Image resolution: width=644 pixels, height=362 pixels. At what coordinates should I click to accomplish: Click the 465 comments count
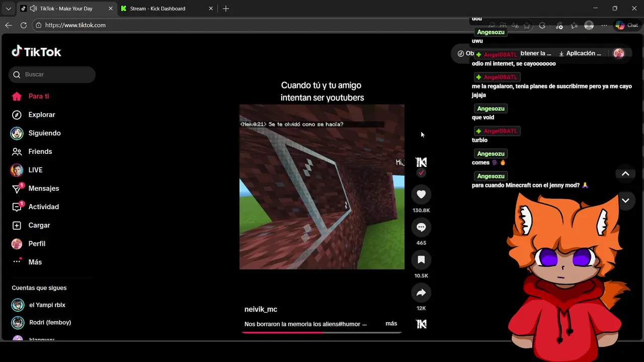421,243
